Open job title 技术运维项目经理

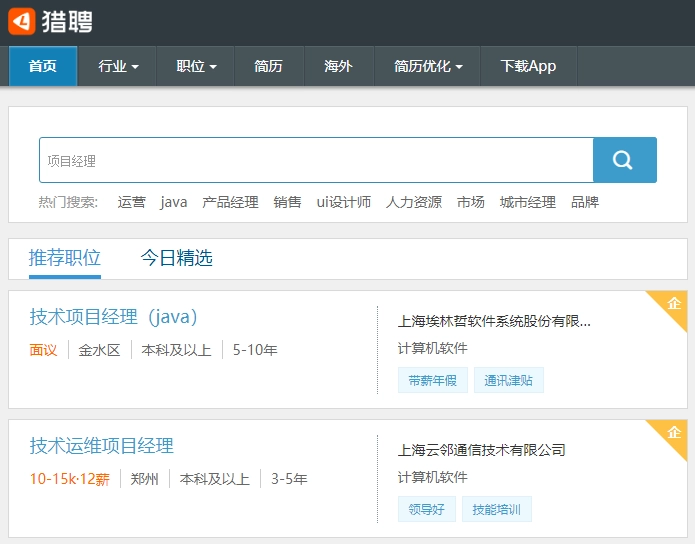click(x=102, y=446)
